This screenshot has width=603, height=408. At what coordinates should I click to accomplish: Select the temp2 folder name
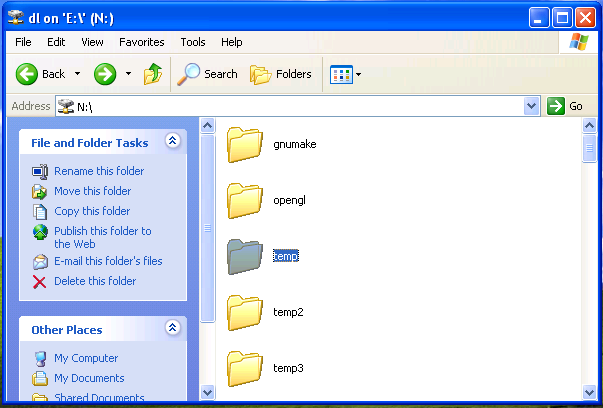[x=288, y=312]
